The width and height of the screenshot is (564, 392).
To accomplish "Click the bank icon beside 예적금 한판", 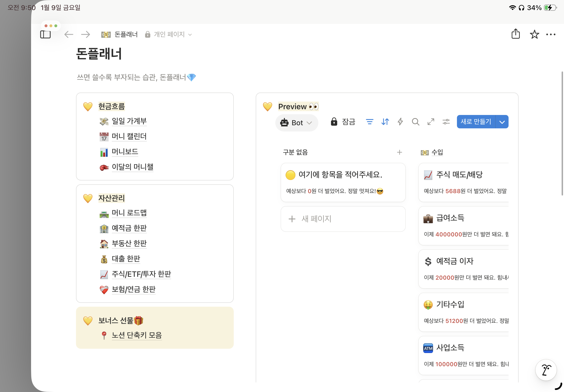I will (104, 229).
